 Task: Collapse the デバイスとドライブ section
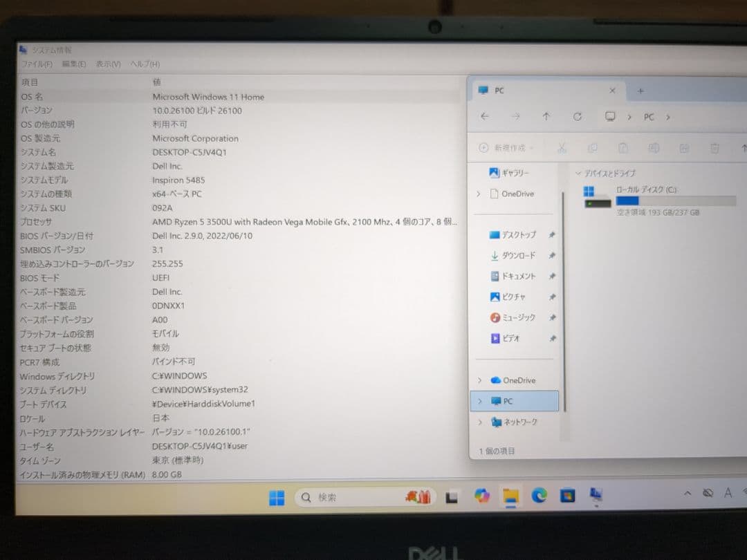[x=579, y=173]
